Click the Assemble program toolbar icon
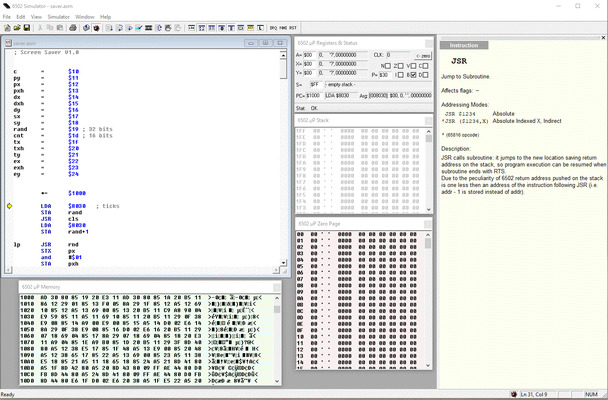 click(86, 28)
